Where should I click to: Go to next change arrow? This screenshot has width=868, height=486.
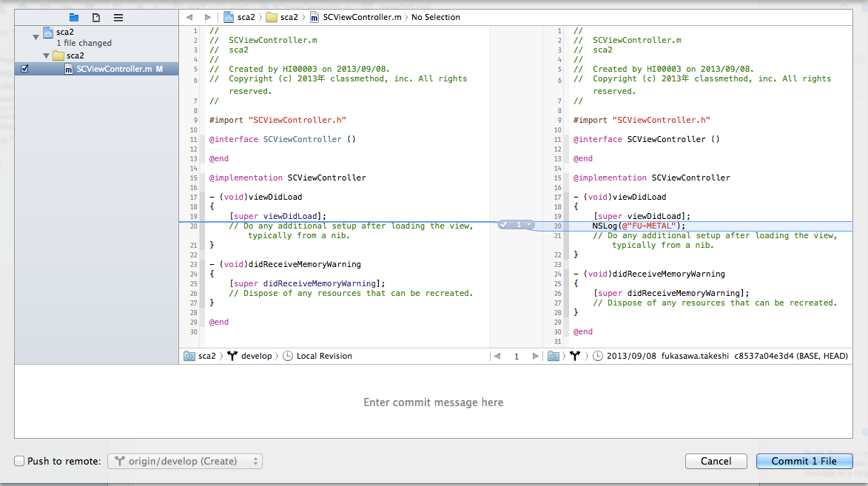[535, 356]
